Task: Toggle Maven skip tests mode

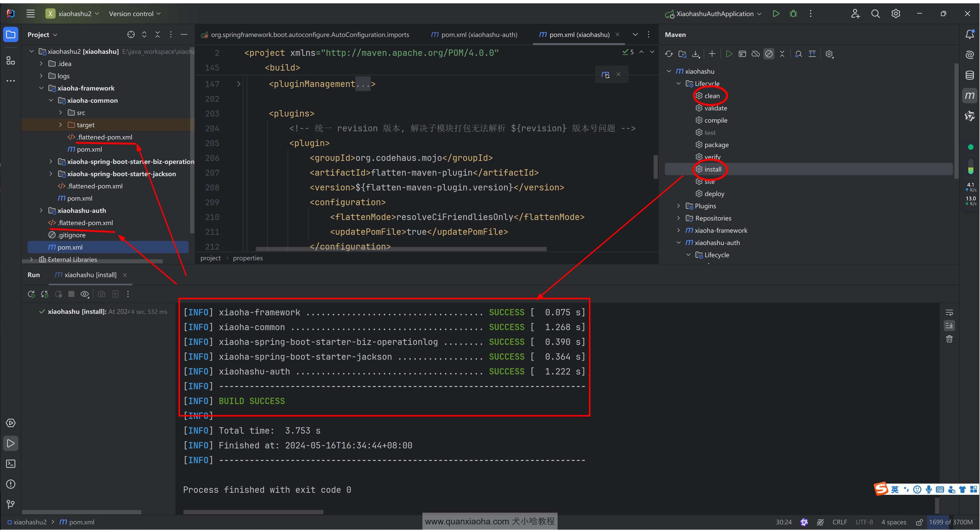Action: [x=769, y=54]
